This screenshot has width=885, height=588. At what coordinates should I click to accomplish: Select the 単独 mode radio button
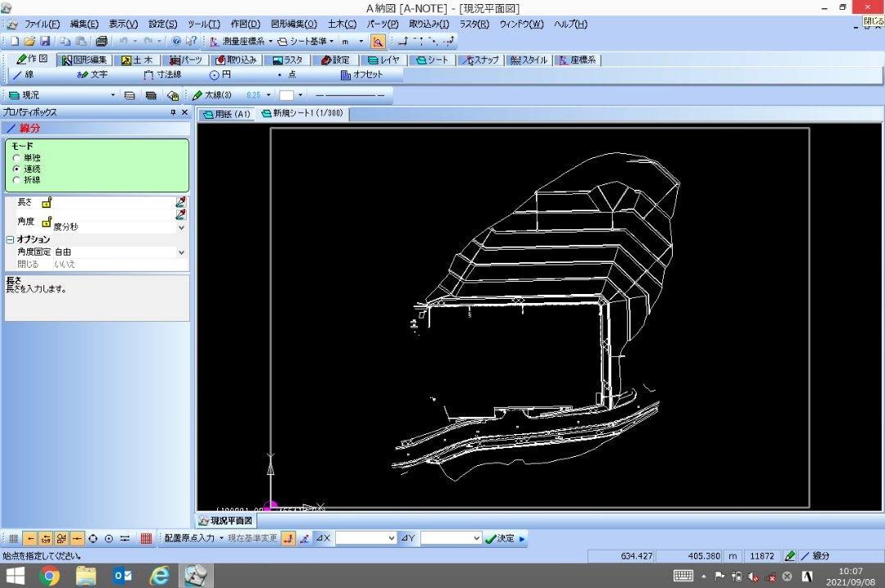16,158
